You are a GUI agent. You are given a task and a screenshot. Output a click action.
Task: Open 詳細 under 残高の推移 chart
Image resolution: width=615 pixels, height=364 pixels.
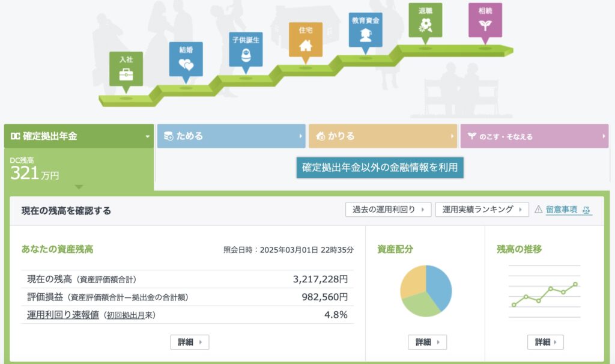coord(545,342)
